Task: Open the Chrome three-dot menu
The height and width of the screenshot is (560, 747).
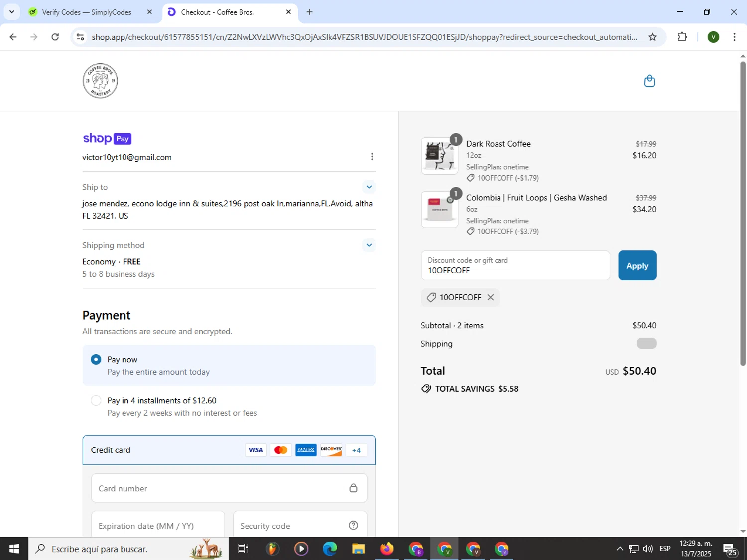Action: pos(734,37)
